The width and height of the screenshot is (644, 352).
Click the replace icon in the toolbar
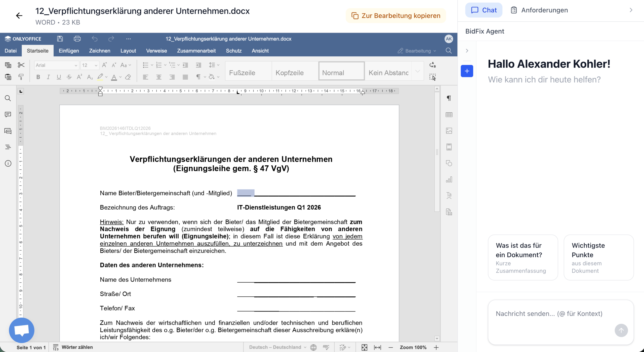point(432,65)
